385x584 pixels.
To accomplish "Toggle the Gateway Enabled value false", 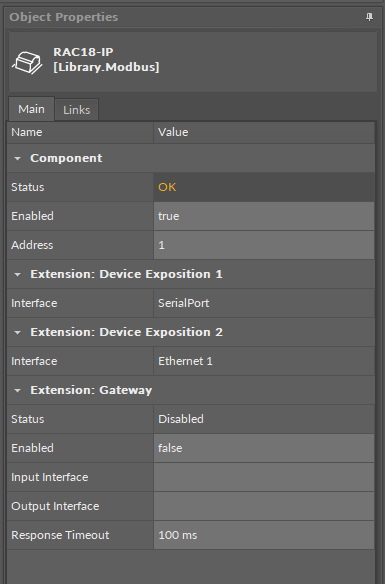I will point(264,448).
